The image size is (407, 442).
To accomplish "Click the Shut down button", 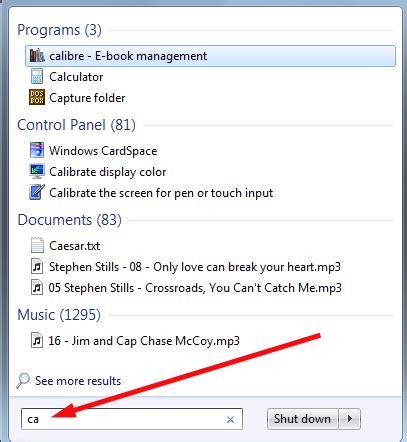I will click(x=302, y=419).
